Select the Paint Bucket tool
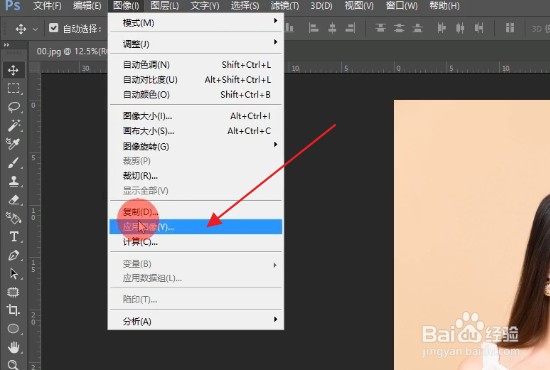This screenshot has height=370, width=550. click(13, 218)
